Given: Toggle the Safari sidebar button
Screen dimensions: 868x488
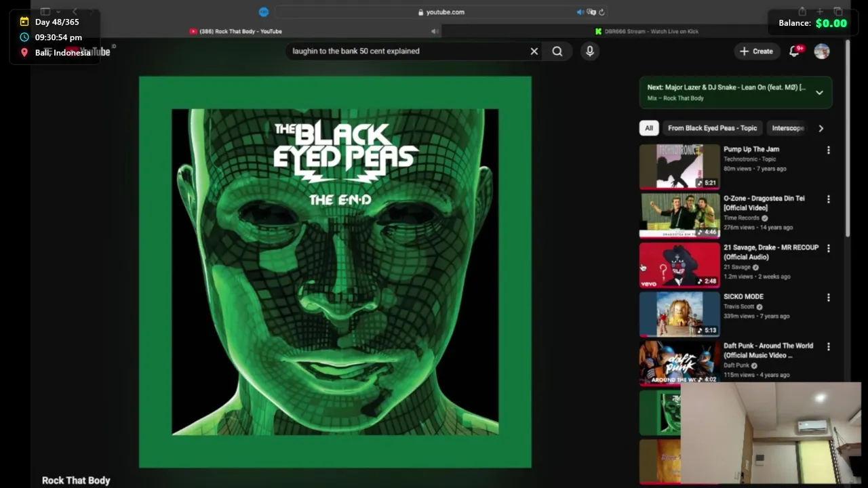Looking at the screenshot, I should [45, 12].
